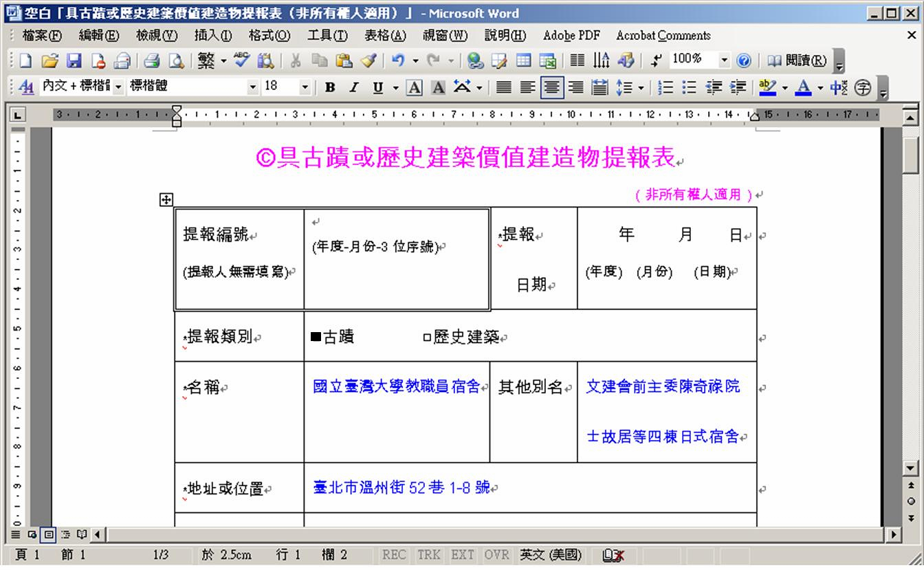Expand the 100% zoom dropdown
924x570 pixels.
[x=723, y=61]
